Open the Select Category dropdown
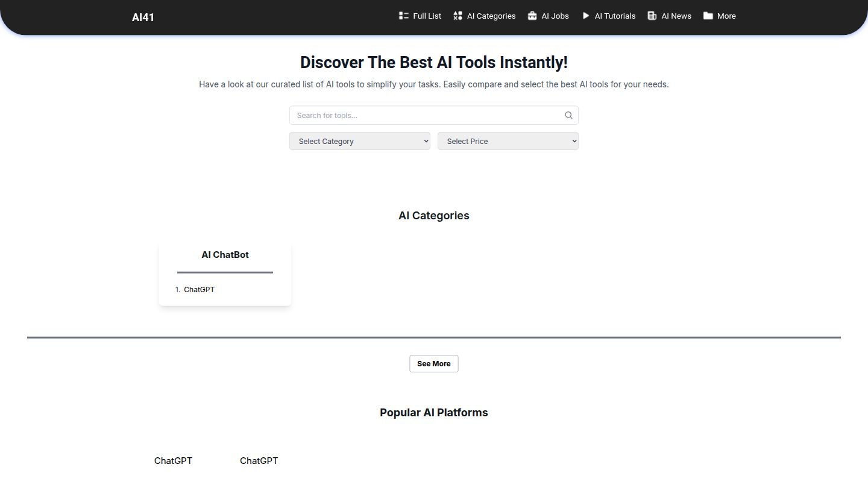The width and height of the screenshot is (868, 488). 360,141
